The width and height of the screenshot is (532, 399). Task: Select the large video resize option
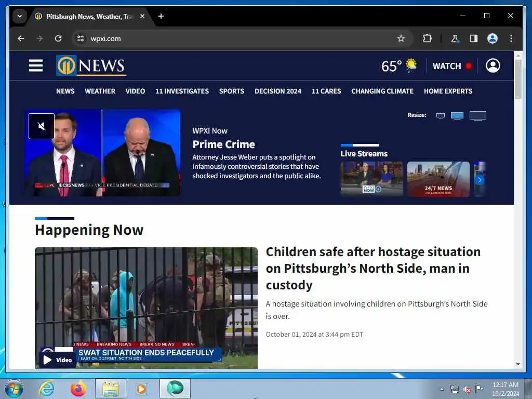[478, 116]
